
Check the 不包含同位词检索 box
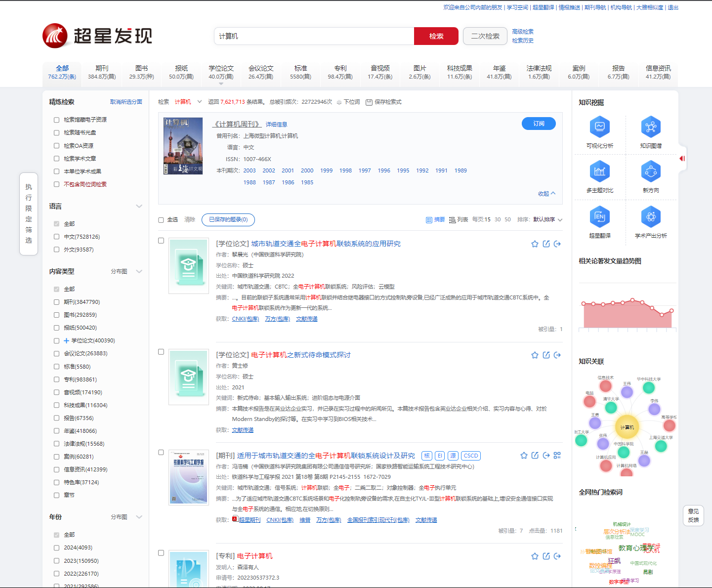click(x=56, y=184)
